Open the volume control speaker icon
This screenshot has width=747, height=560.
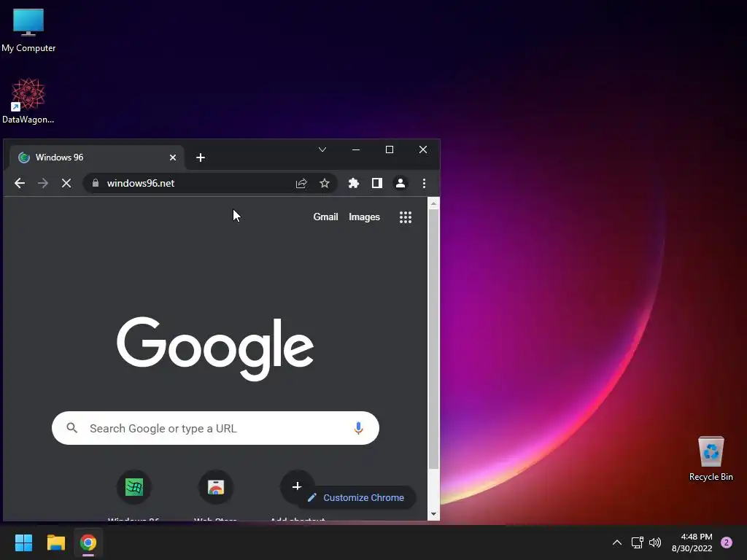point(656,542)
